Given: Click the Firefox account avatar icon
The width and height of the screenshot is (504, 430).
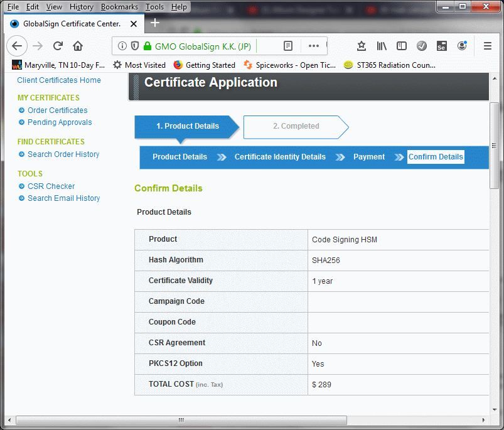Looking at the screenshot, I should pos(462,46).
